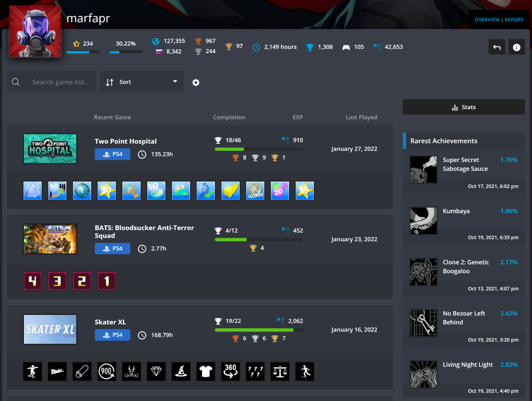
Task: Open the Two Point Hospital title
Action: (126, 142)
